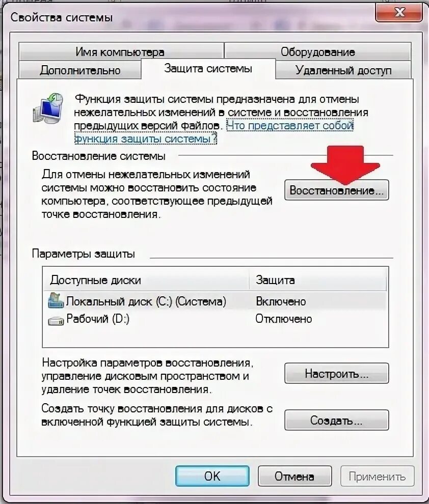Click the Применить button
This screenshot has width=429, height=504.
(x=377, y=476)
